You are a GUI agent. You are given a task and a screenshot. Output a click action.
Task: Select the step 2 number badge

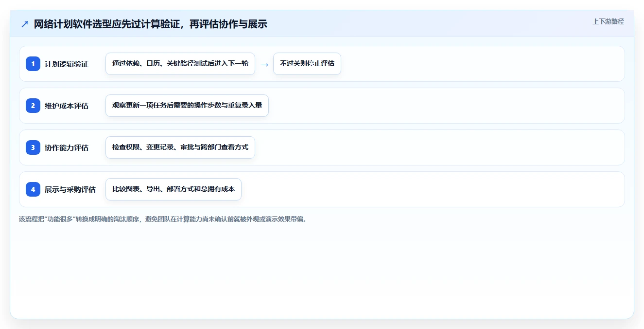(x=33, y=106)
